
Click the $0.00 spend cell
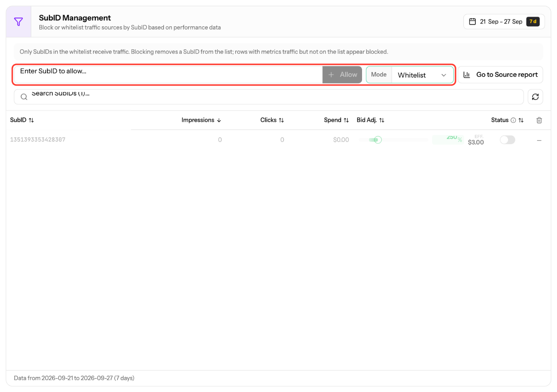click(x=341, y=140)
